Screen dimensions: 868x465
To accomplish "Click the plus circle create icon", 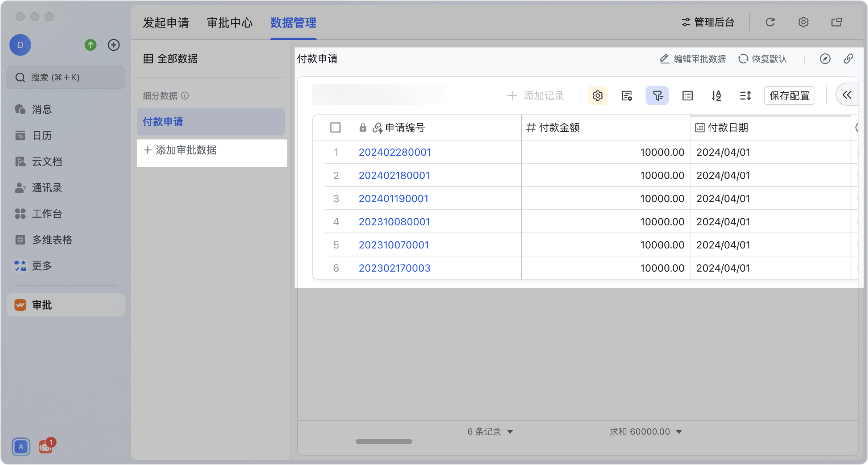I will click(114, 45).
